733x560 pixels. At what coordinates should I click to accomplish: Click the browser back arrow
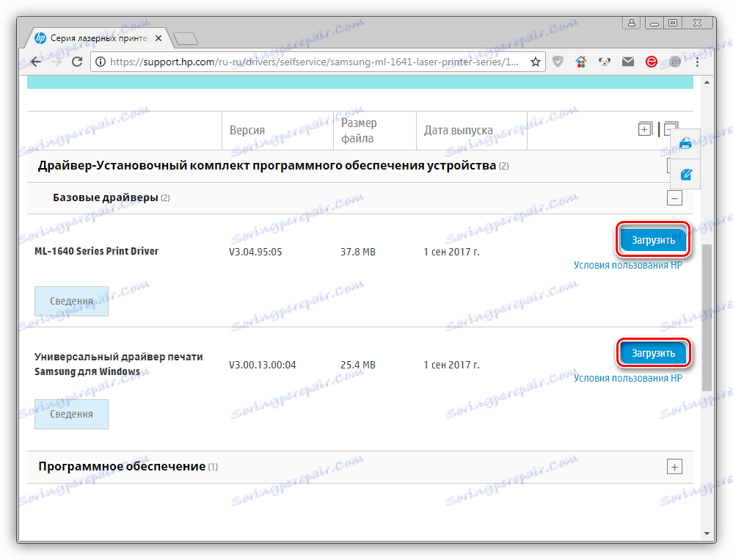[34, 62]
